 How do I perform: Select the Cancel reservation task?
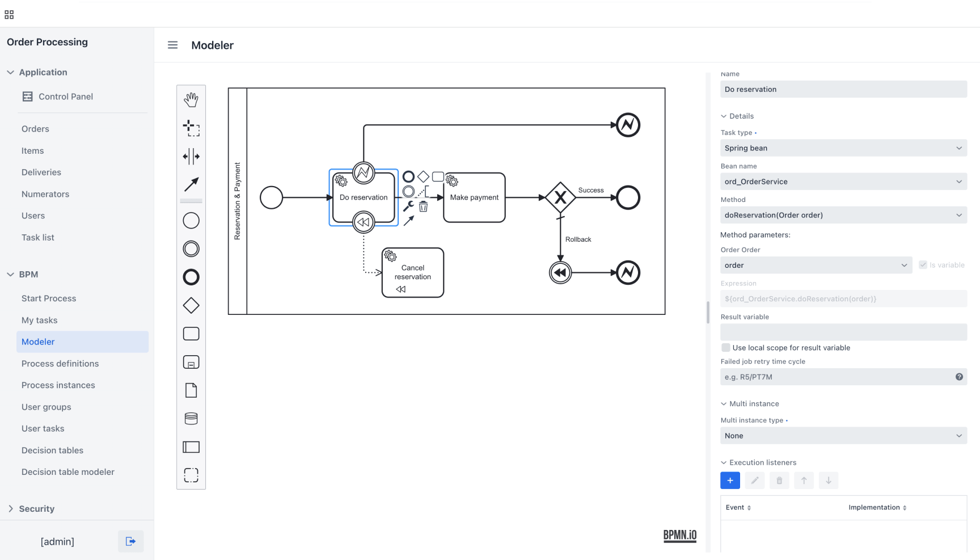[413, 272]
